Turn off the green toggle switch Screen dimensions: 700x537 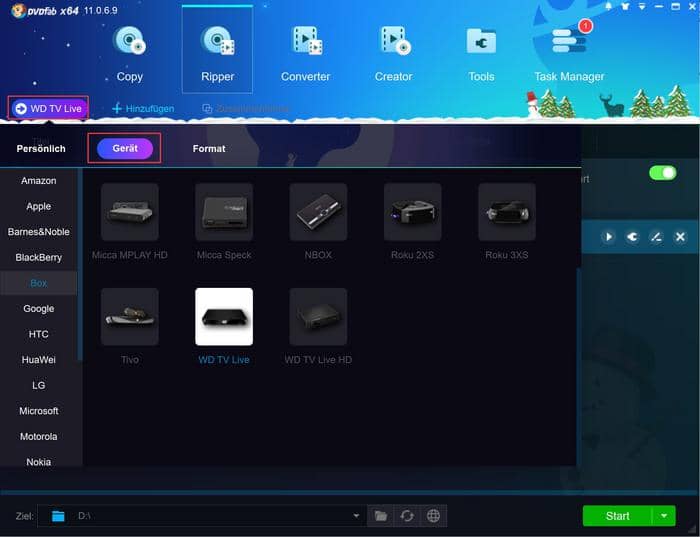click(x=662, y=173)
